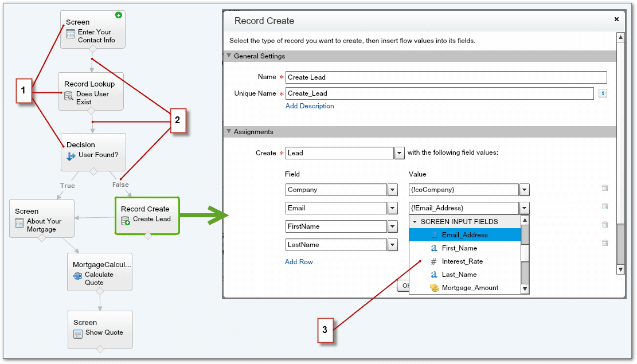Select the Show Quote screen icon
This screenshot has height=364, width=637.
(x=78, y=334)
